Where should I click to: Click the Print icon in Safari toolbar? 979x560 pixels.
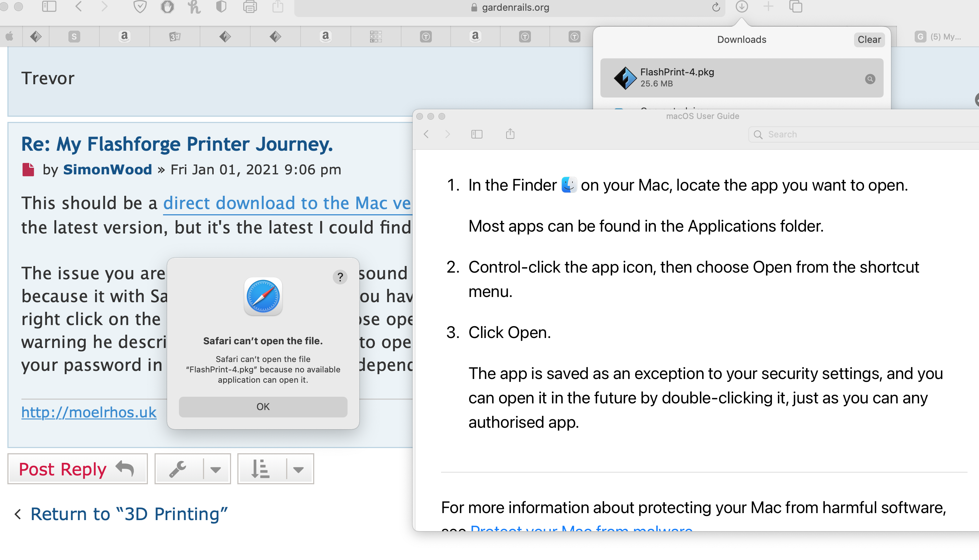coord(250,7)
